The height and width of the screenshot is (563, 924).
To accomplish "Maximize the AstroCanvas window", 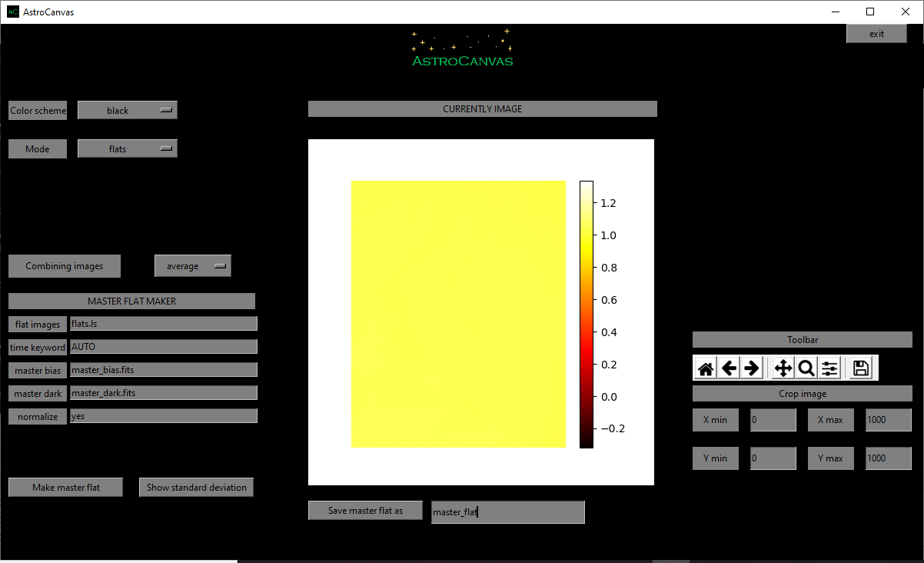I will [870, 12].
